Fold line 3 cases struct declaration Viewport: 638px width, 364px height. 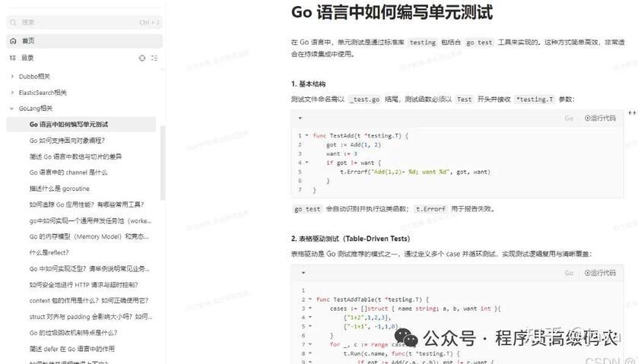pos(310,309)
